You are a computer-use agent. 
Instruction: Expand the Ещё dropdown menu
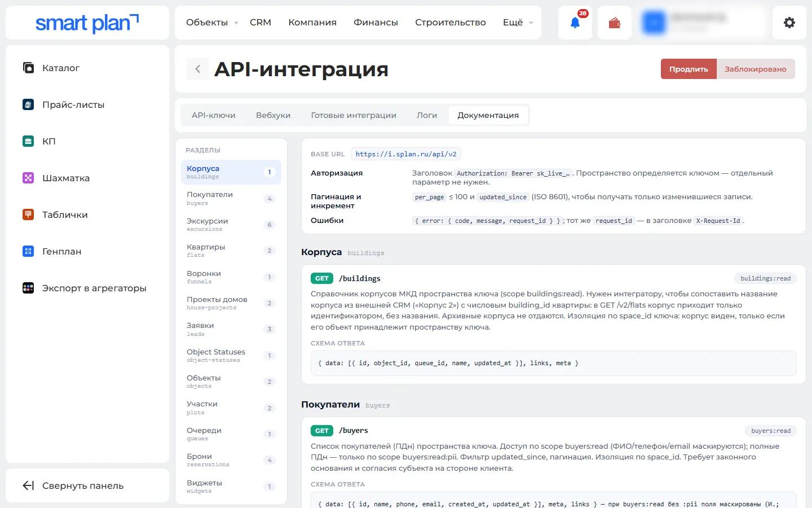coord(518,23)
